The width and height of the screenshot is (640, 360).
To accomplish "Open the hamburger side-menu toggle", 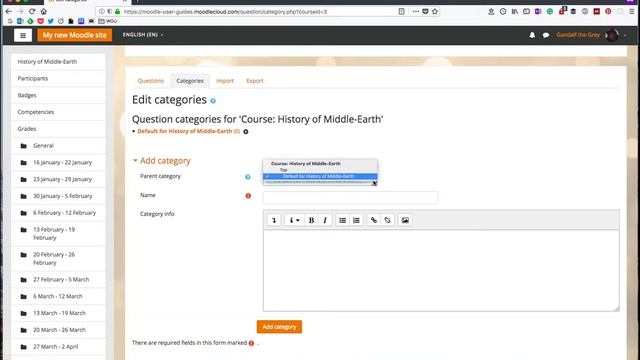I will 23,36.
